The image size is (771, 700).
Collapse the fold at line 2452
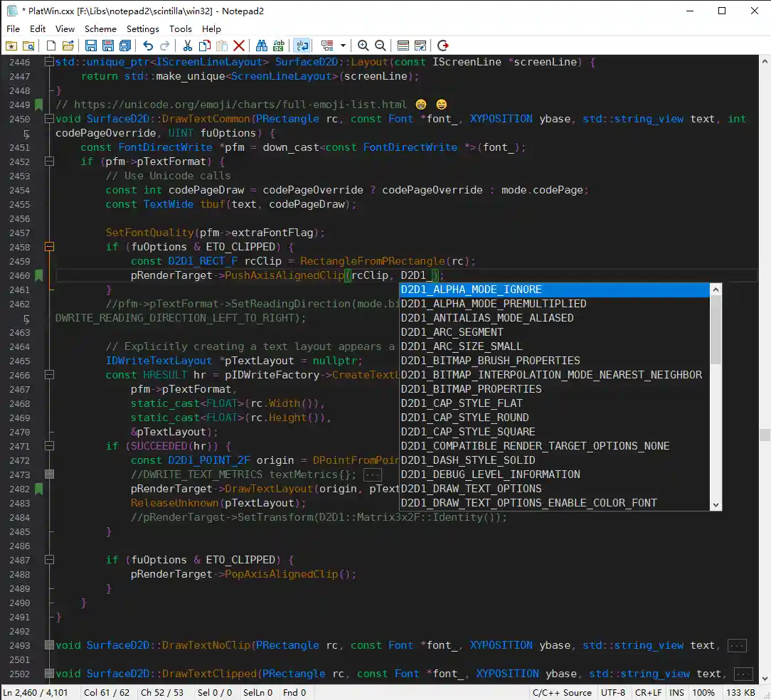point(49,161)
